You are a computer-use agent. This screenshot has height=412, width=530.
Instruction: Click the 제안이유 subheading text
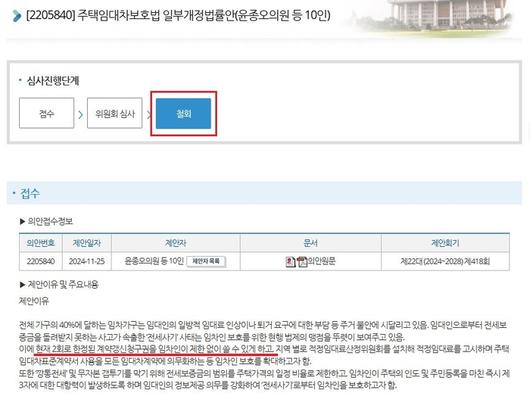click(x=34, y=301)
